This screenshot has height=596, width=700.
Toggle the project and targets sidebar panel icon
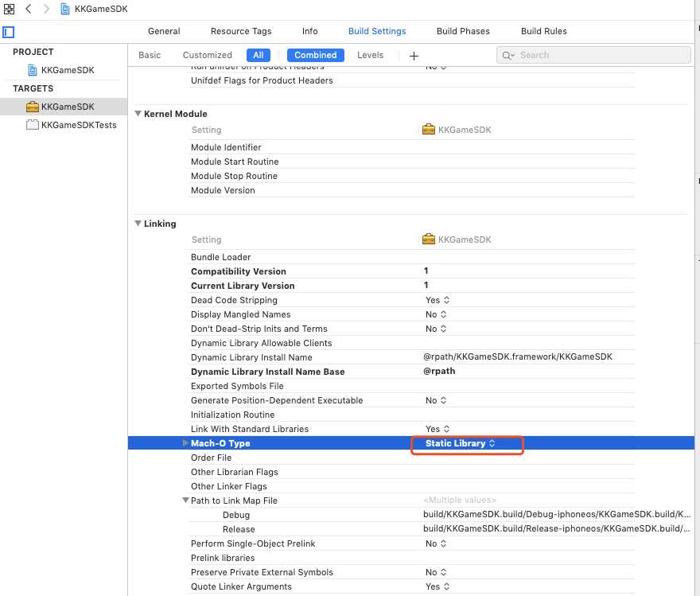[9, 32]
